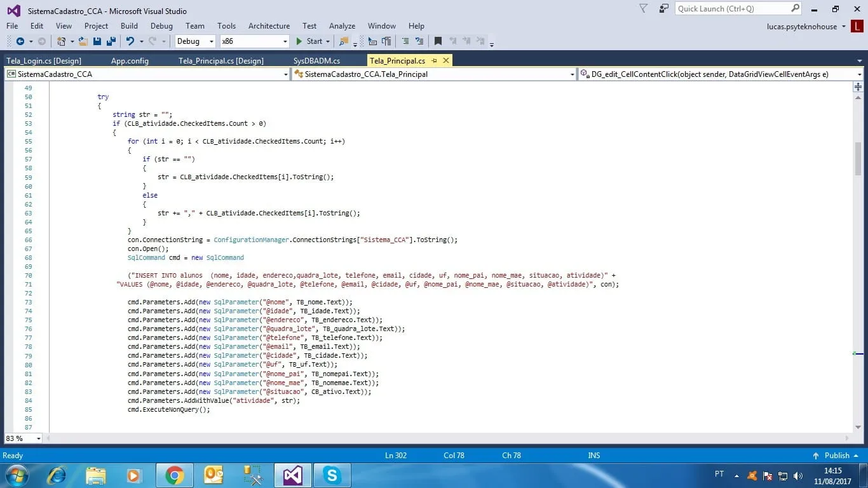Image resolution: width=868 pixels, height=488 pixels.
Task: Click into the Quick Launch search box
Action: (732, 9)
